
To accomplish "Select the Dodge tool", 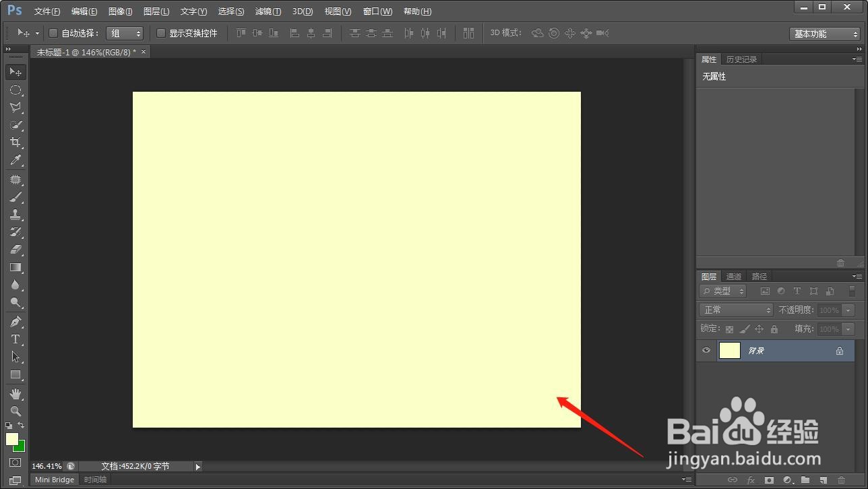I will coord(15,303).
